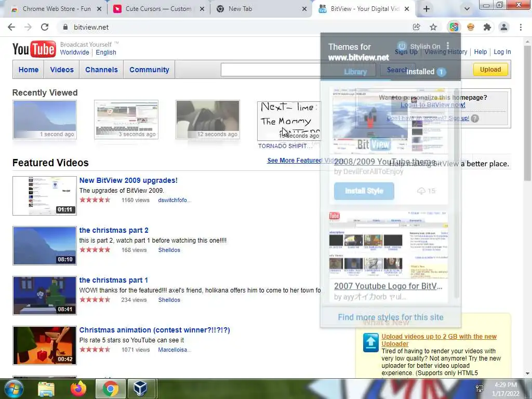Open VirtualBox taskbar icon
Viewport: 532px width, 399px height.
point(140,389)
